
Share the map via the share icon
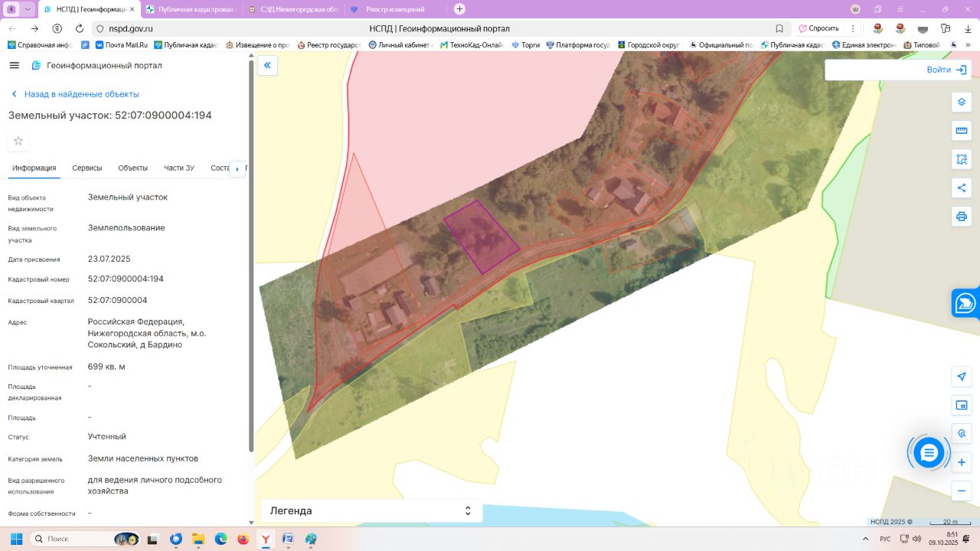(x=962, y=187)
